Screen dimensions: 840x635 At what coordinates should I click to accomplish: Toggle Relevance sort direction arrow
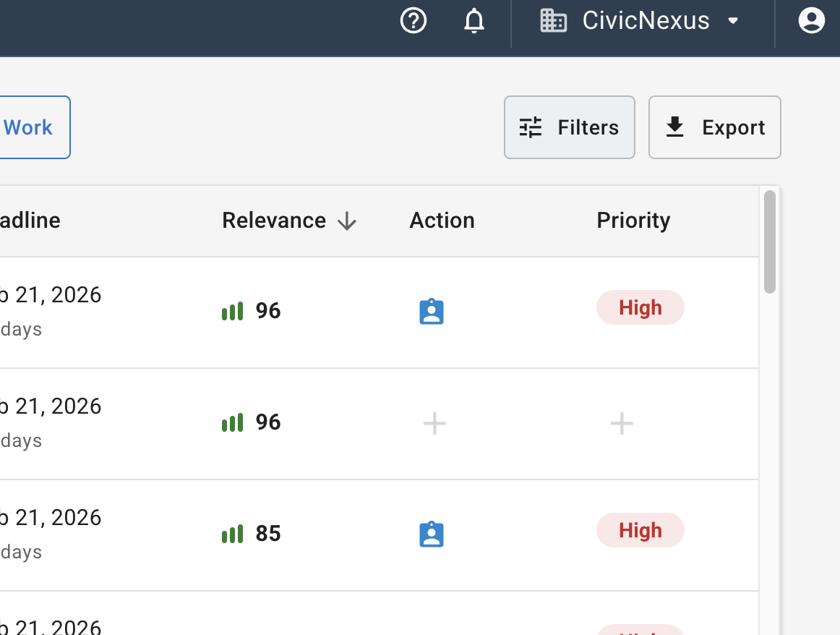pyautogui.click(x=347, y=221)
